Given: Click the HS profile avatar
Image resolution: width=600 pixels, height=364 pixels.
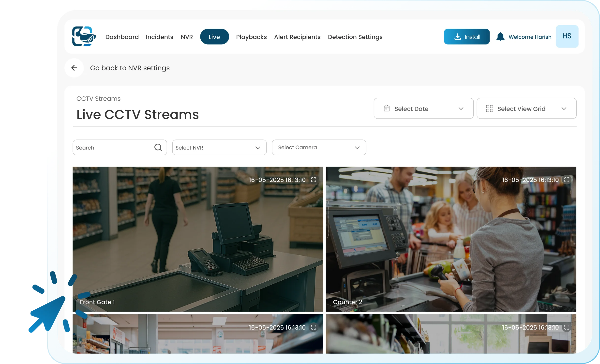Looking at the screenshot, I should click(567, 36).
